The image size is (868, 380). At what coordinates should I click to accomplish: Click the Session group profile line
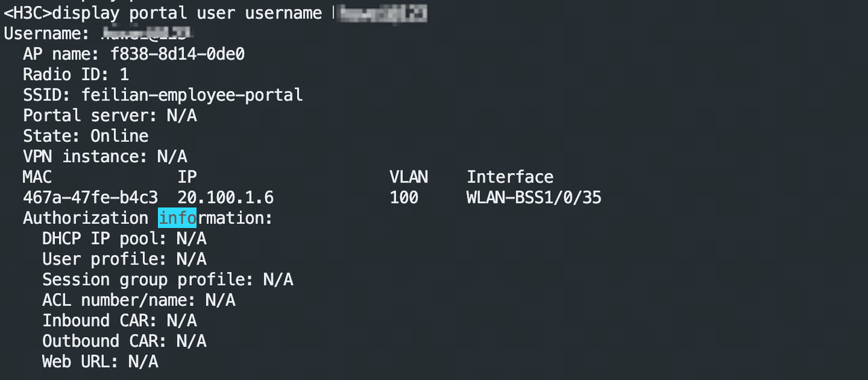[x=167, y=280]
